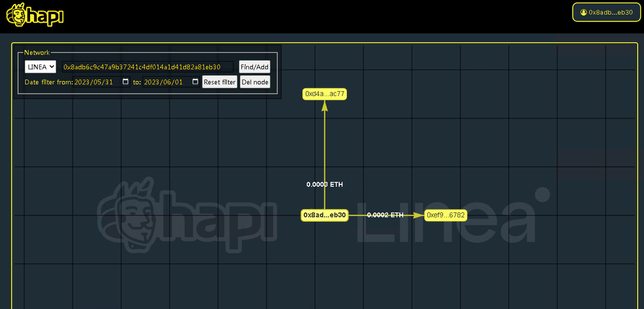This screenshot has height=309, width=644.
Task: Click the user icon in the account button
Action: 583,12
